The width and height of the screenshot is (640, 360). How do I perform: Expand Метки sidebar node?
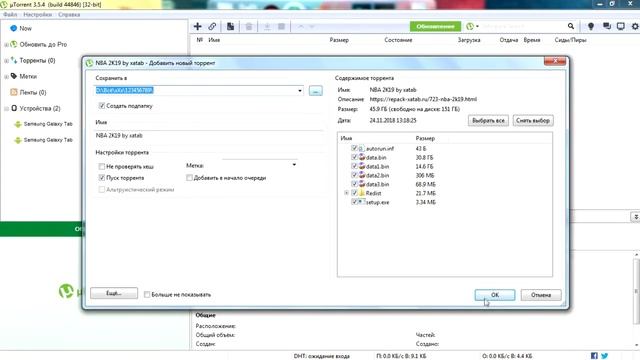coord(6,76)
